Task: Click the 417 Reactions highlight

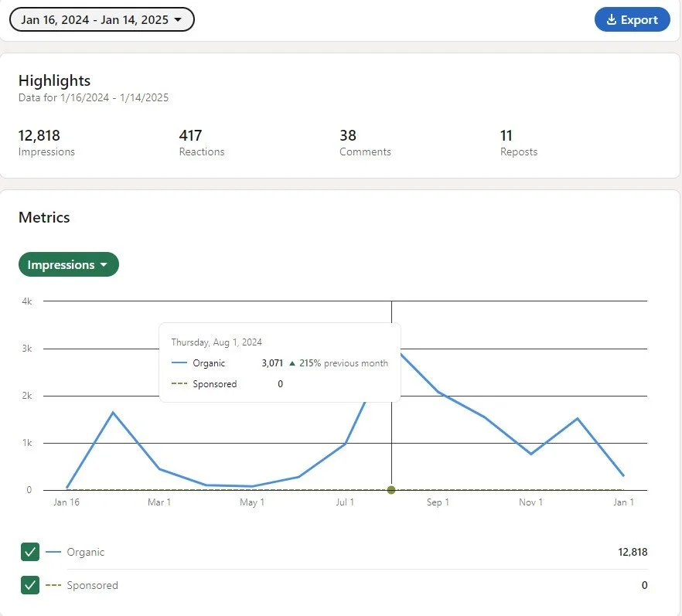Action: (x=202, y=142)
